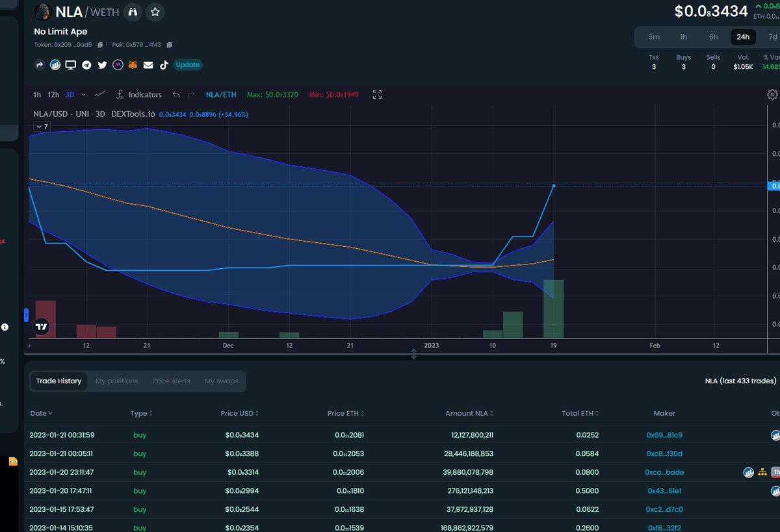780x532 pixels.
Task: Open the Trade History tab
Action: pyautogui.click(x=58, y=381)
